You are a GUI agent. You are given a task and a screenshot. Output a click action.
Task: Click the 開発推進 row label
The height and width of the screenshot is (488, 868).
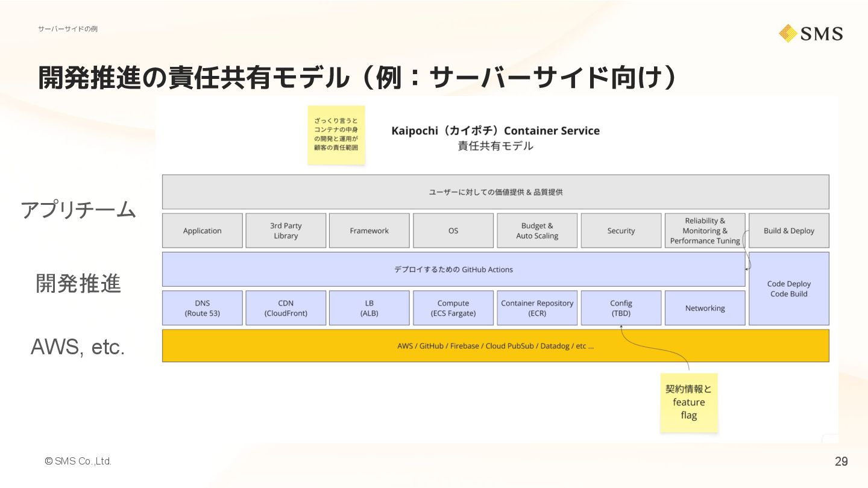point(78,283)
